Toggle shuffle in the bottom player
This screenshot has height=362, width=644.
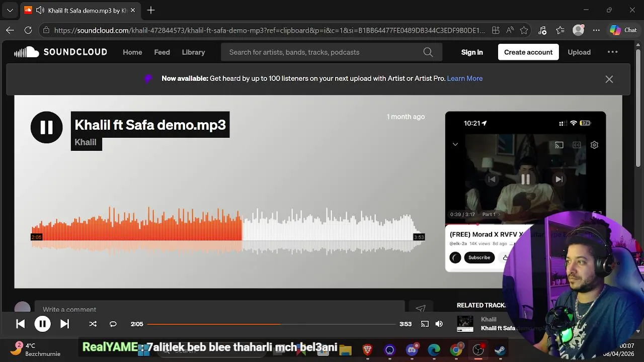point(93,324)
